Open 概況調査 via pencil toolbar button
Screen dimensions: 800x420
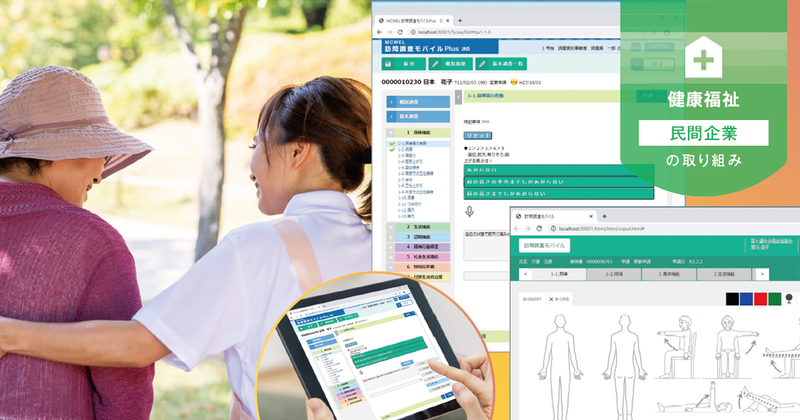pyautogui.click(x=451, y=64)
